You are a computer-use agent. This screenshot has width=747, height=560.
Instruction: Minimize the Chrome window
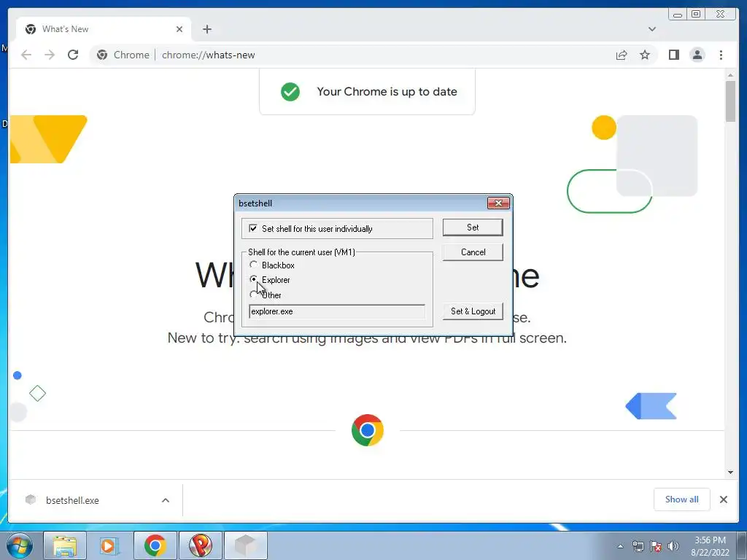point(678,15)
